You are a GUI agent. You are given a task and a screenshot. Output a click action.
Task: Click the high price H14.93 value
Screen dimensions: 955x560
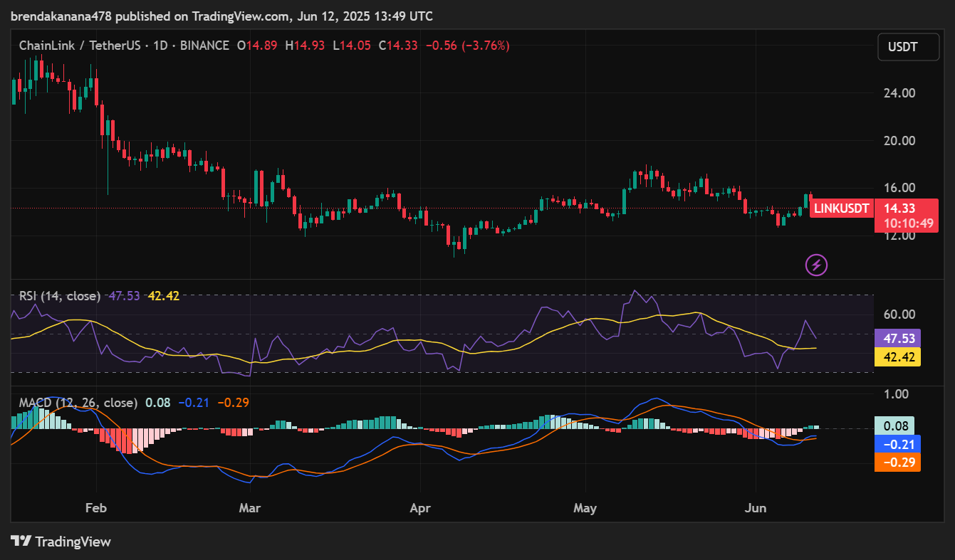(306, 46)
